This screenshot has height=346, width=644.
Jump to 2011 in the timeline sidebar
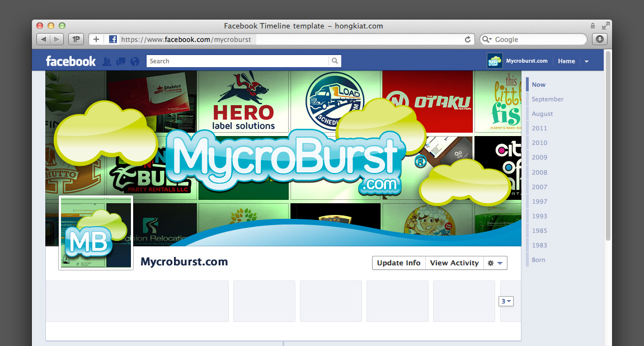click(539, 128)
